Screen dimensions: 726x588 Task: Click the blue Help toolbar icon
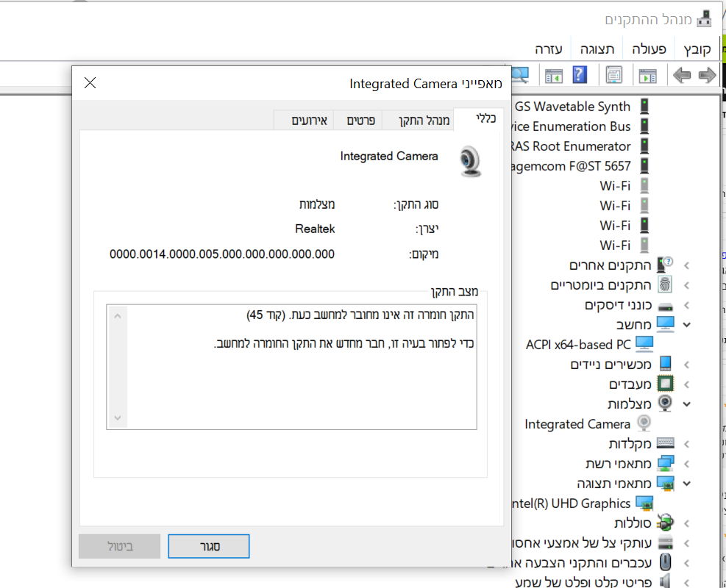(x=579, y=75)
